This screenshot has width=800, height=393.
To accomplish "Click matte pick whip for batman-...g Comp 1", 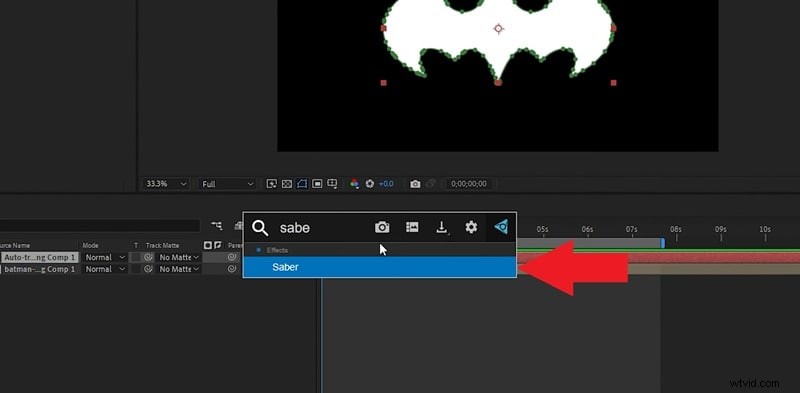I will point(148,269).
